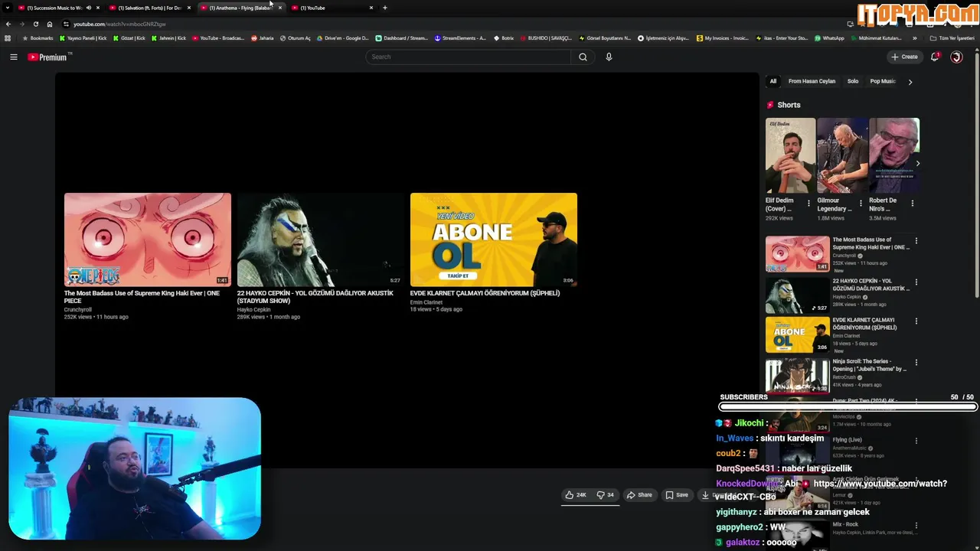Open Gilmour Legendary short

pos(842,155)
